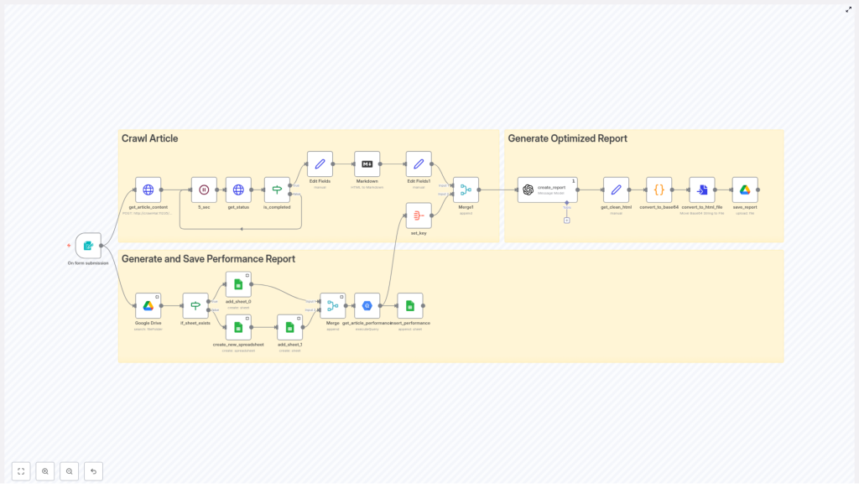
Task: Click the On form submission trigger node
Action: 88,246
